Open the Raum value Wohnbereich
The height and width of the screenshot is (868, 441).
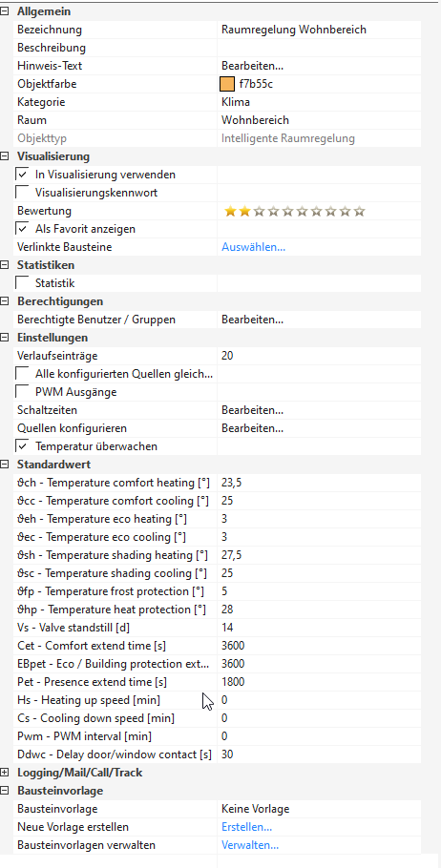[319, 120]
